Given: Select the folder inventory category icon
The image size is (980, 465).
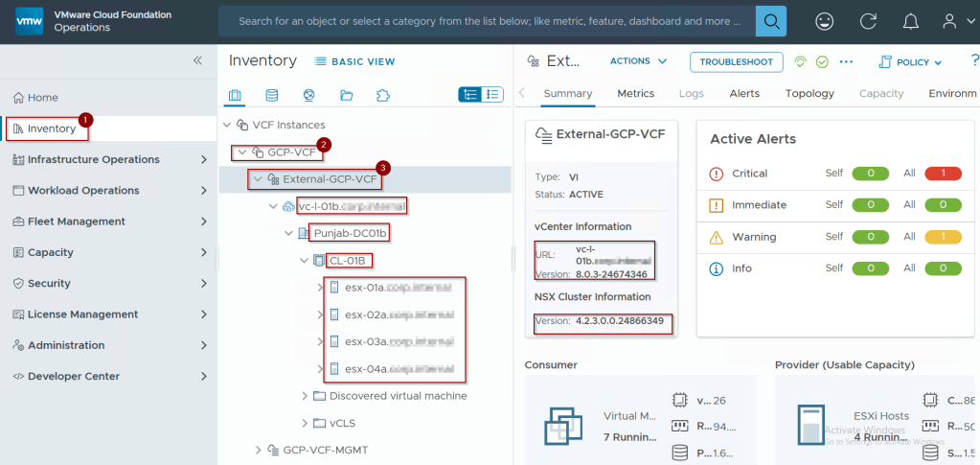Looking at the screenshot, I should click(346, 95).
